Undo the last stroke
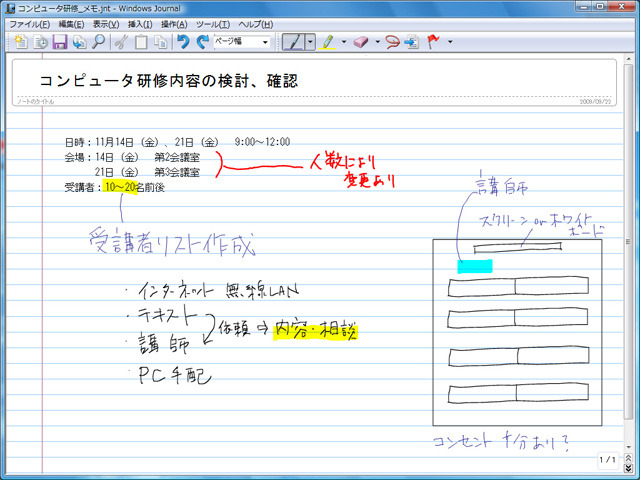The image size is (640, 480). click(183, 42)
